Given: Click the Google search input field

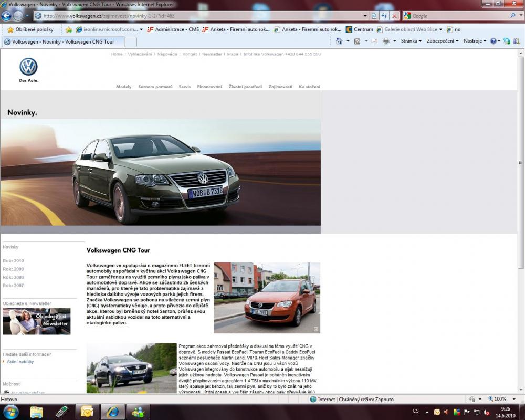Looking at the screenshot, I should tap(460, 16).
